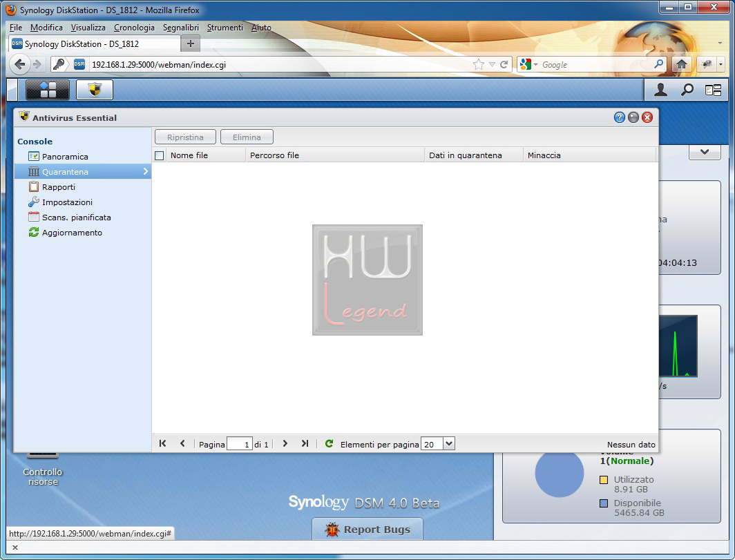Toggle the DSM widgets panel icon
The width and height of the screenshot is (735, 560).
[x=713, y=90]
